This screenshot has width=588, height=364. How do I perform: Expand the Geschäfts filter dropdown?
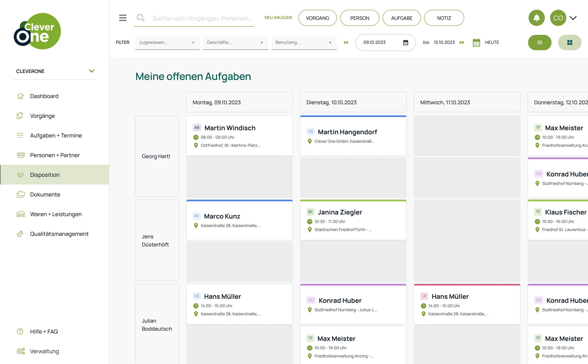[236, 42]
